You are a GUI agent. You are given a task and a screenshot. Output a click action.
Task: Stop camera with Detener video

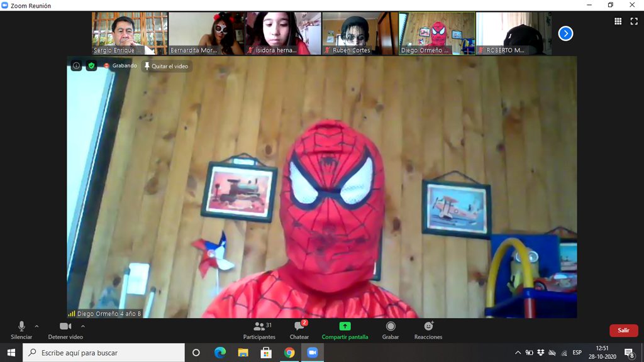tap(65, 330)
